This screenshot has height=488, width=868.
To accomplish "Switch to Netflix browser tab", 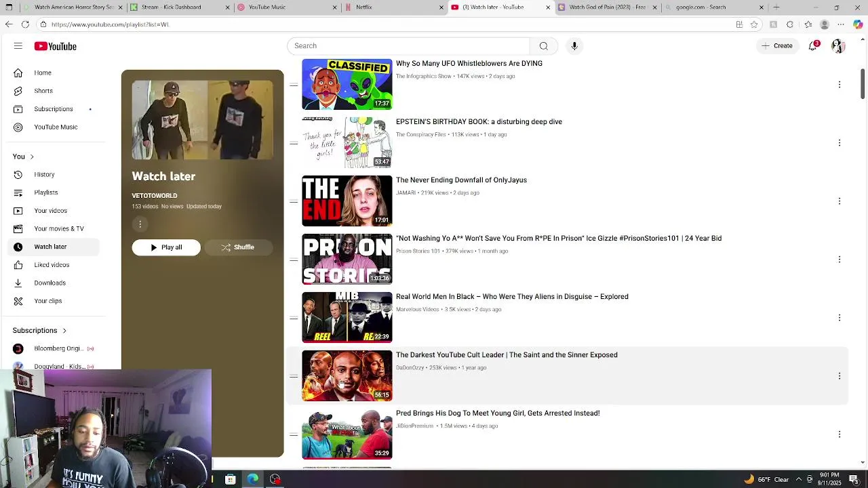I will point(393,7).
